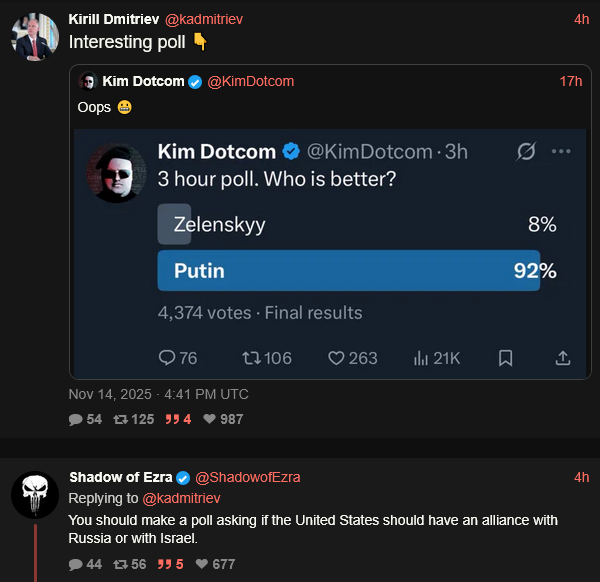Click Nov 14, 2025 timestamp link
The width and height of the screenshot is (600, 582).
158,394
